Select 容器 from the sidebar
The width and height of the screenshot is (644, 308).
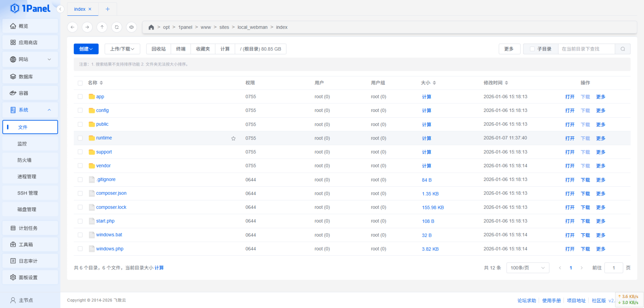point(24,93)
